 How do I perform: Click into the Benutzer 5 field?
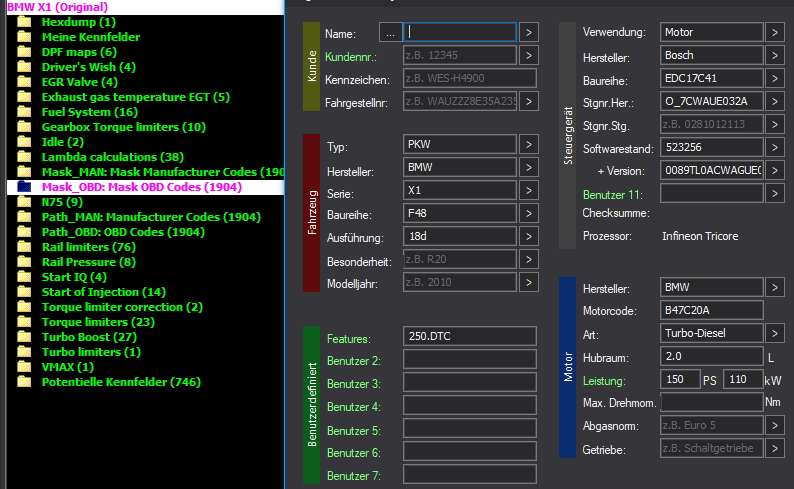[x=470, y=428]
